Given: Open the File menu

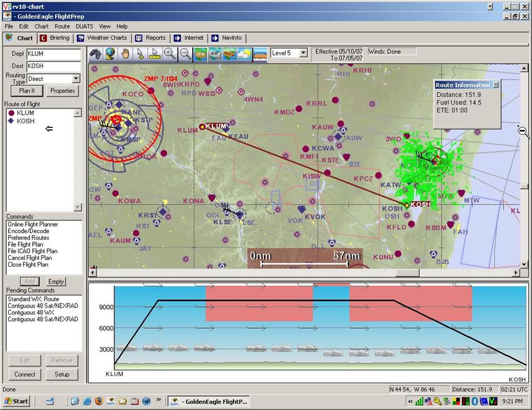Looking at the screenshot, I should [9, 26].
